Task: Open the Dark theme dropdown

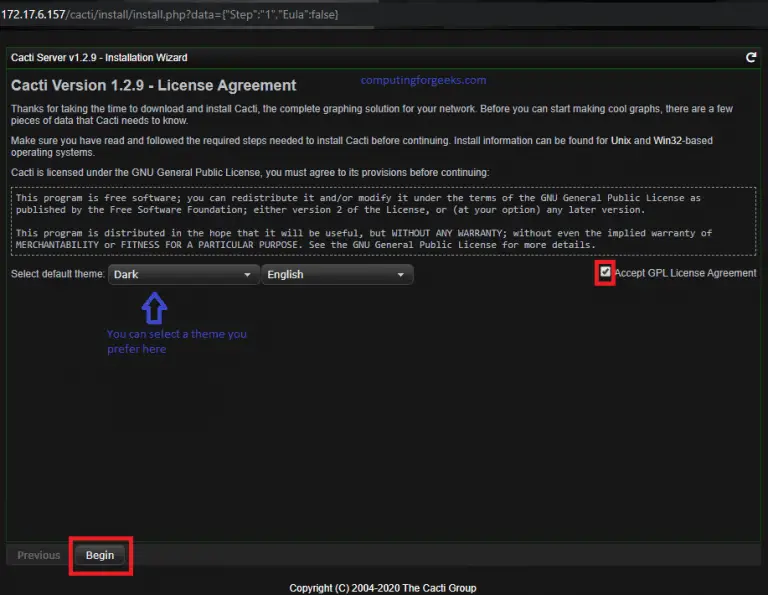Action: [182, 274]
